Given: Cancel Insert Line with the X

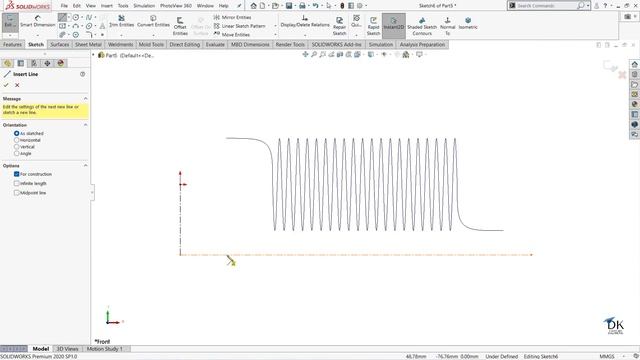Looking at the screenshot, I should click(17, 85).
